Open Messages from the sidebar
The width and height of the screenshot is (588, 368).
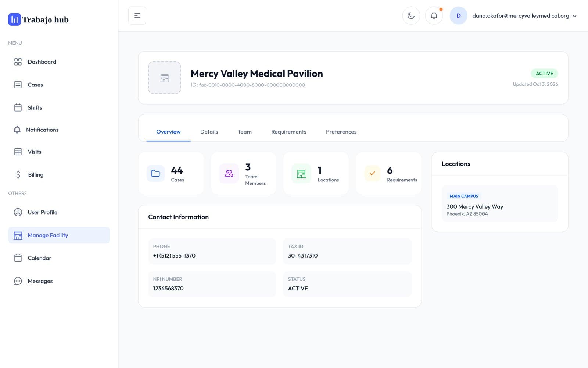pos(59,281)
